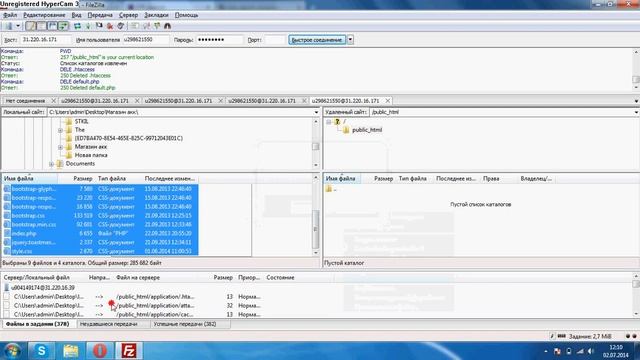Open the Site Manager dropdown arrow
The image size is (640, 360).
click(x=18, y=26)
